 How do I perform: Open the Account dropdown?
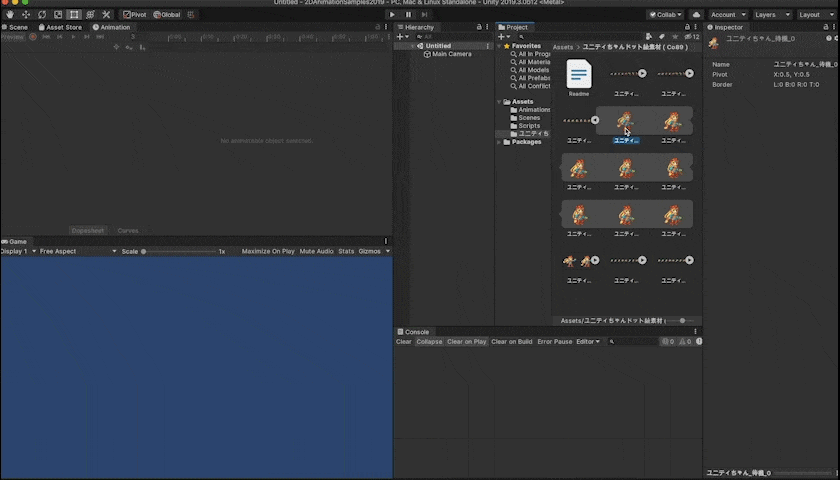pyautogui.click(x=728, y=14)
